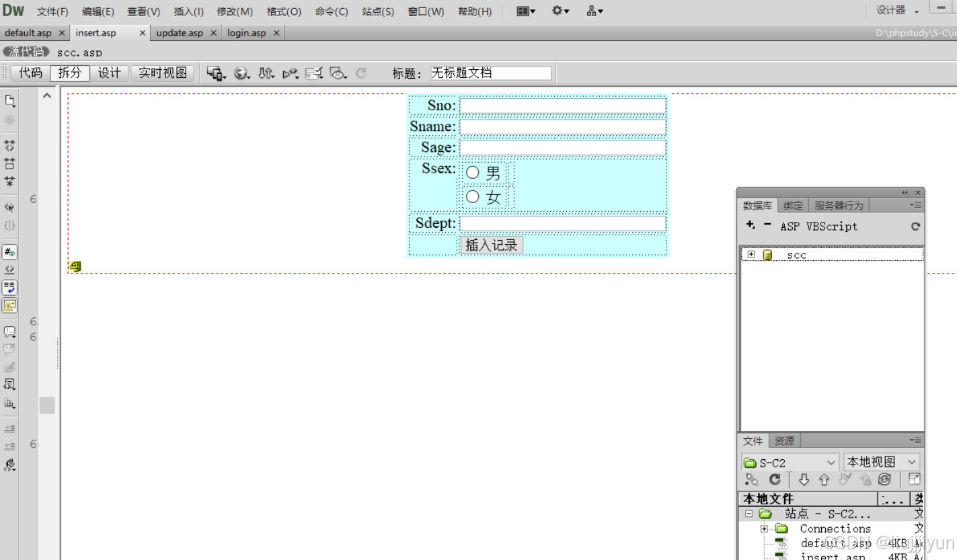The height and width of the screenshot is (560, 957).
Task: Open Multiscreen preview icon
Action: pos(216,73)
